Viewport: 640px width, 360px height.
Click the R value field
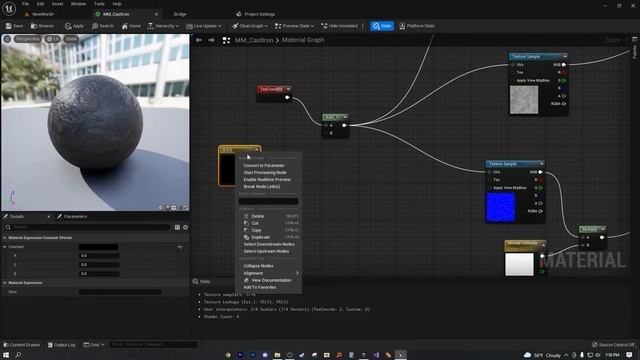[99, 256]
